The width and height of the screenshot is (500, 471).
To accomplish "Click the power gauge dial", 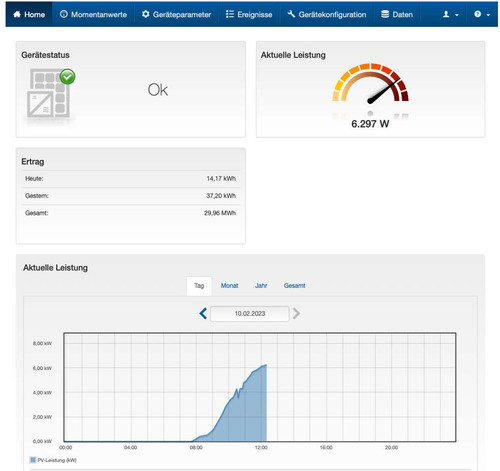I will [x=370, y=83].
